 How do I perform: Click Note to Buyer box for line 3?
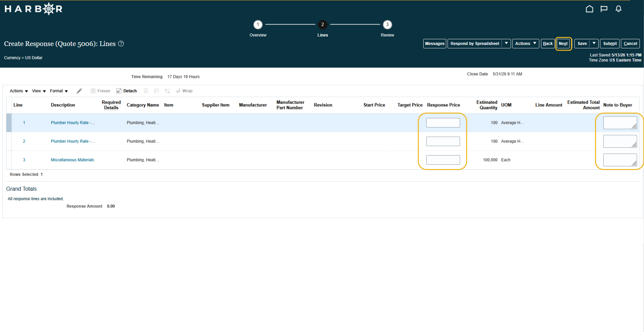pos(620,160)
